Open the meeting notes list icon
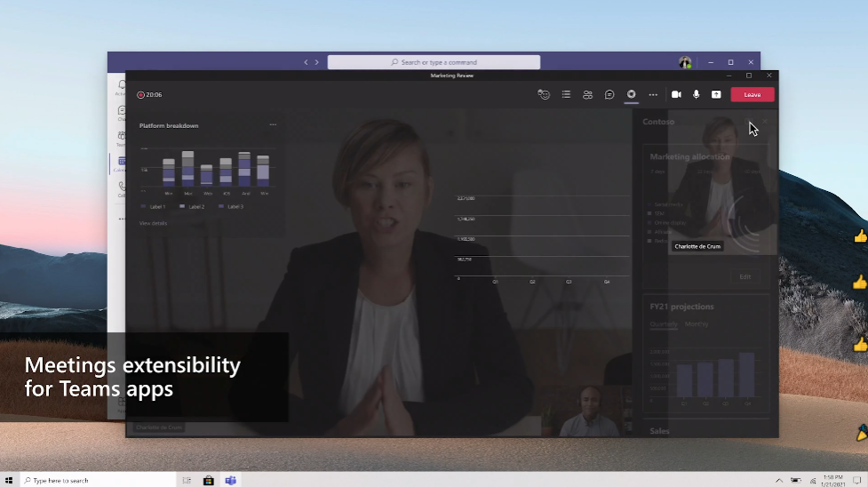This screenshot has width=868, height=487. click(566, 94)
